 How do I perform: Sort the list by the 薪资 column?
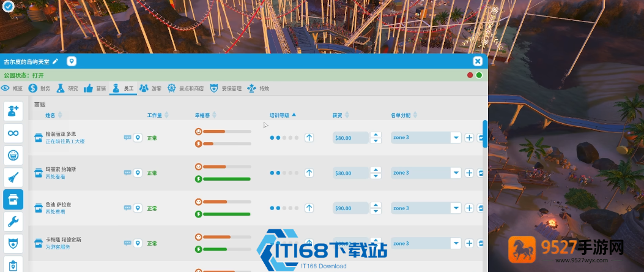point(341,115)
